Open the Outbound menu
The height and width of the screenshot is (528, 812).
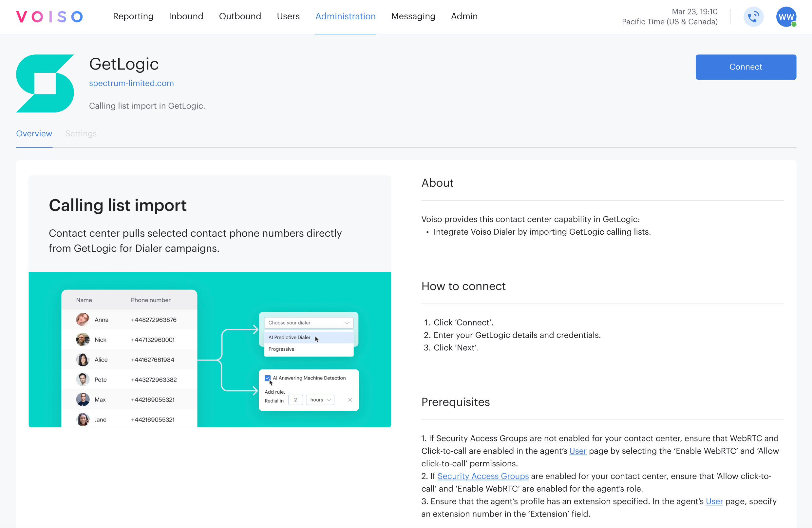point(240,16)
